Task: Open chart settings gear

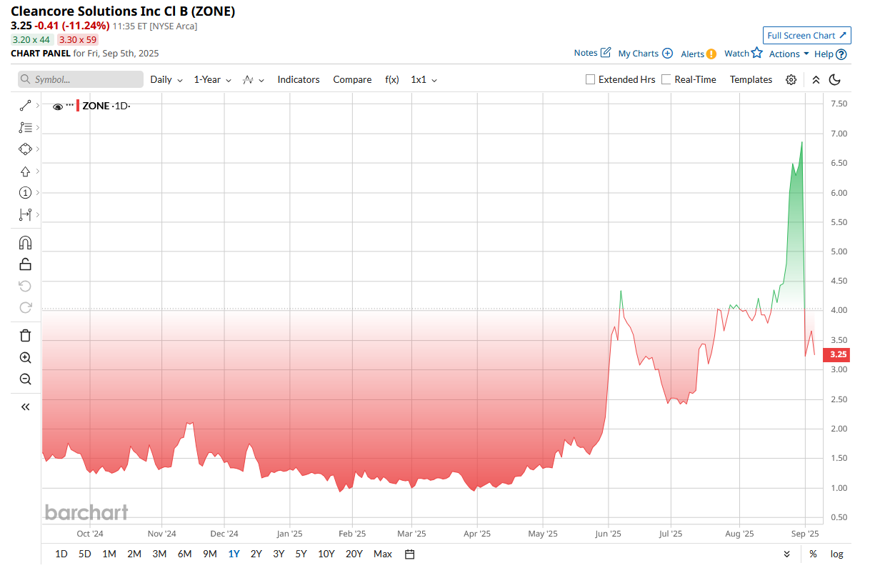Action: pyautogui.click(x=791, y=79)
